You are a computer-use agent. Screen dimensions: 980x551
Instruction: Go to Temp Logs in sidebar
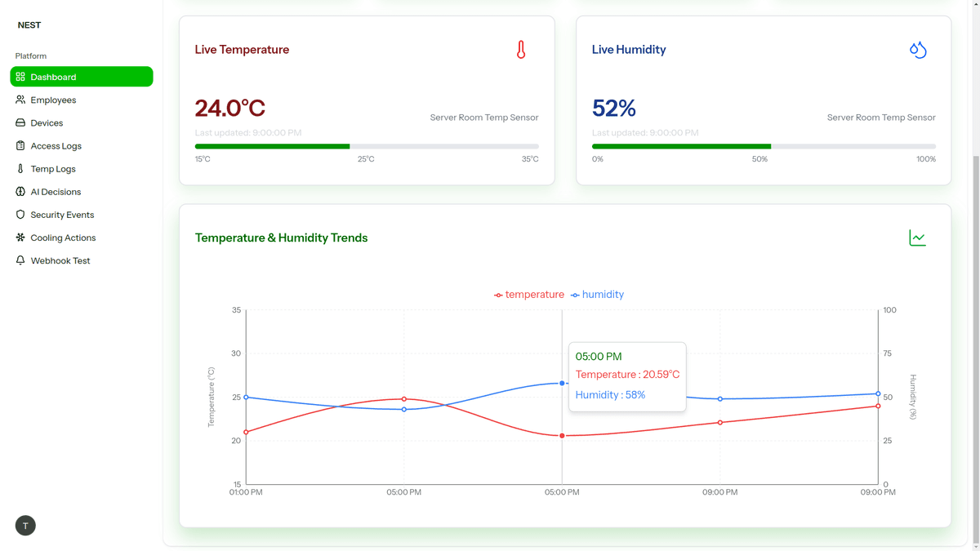[53, 169]
